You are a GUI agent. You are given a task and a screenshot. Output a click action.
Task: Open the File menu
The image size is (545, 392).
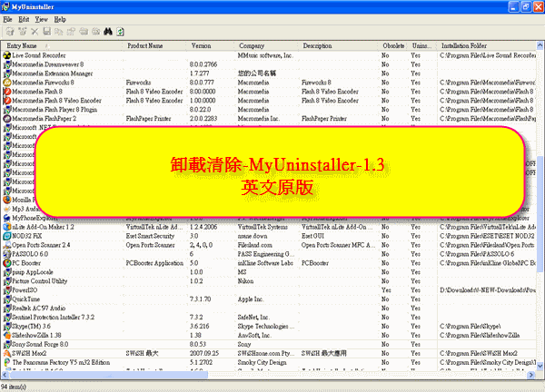[x=7, y=18]
